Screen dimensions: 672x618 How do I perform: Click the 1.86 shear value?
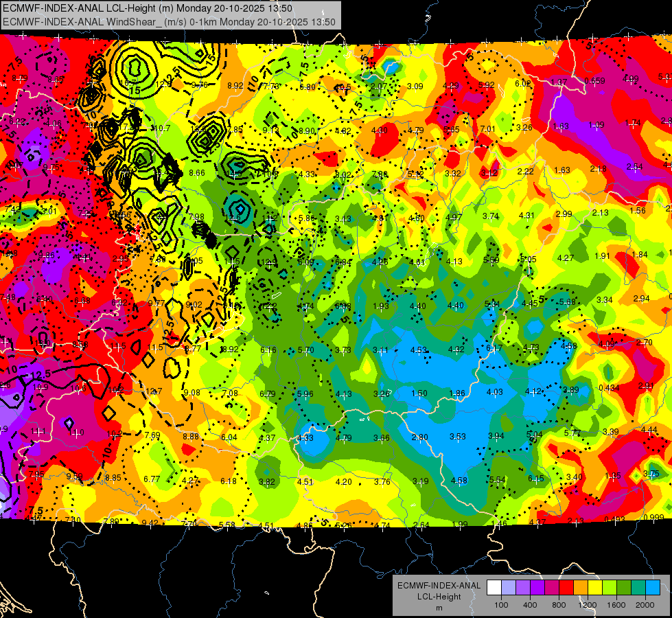point(457,393)
